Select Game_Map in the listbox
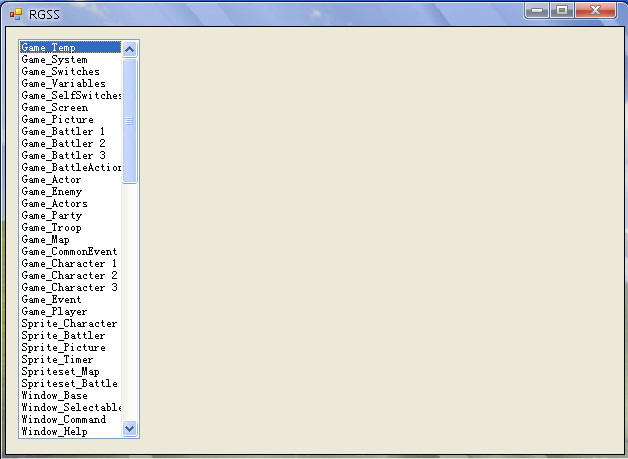 (70, 240)
